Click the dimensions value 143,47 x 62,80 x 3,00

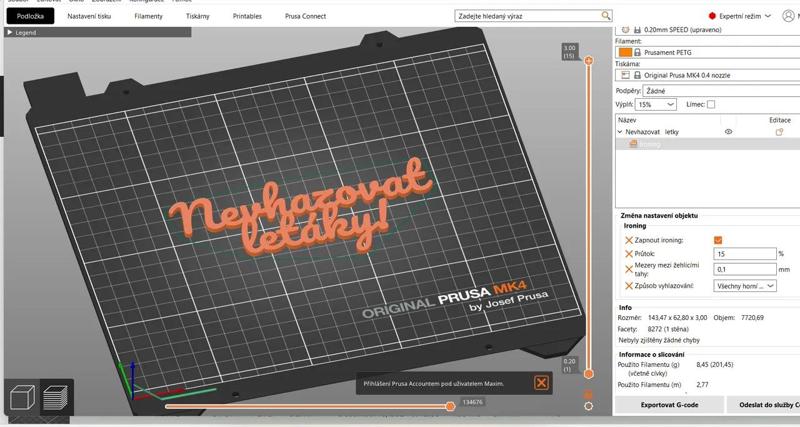(x=677, y=317)
